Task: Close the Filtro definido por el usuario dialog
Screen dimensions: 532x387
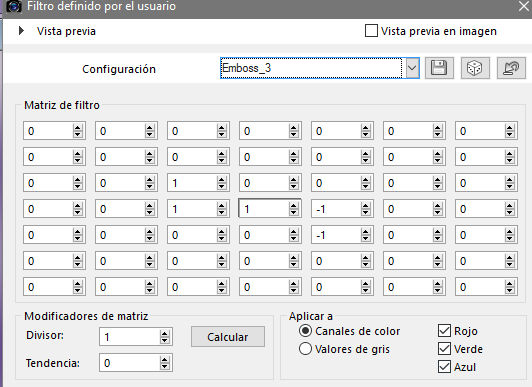Action: [x=524, y=6]
